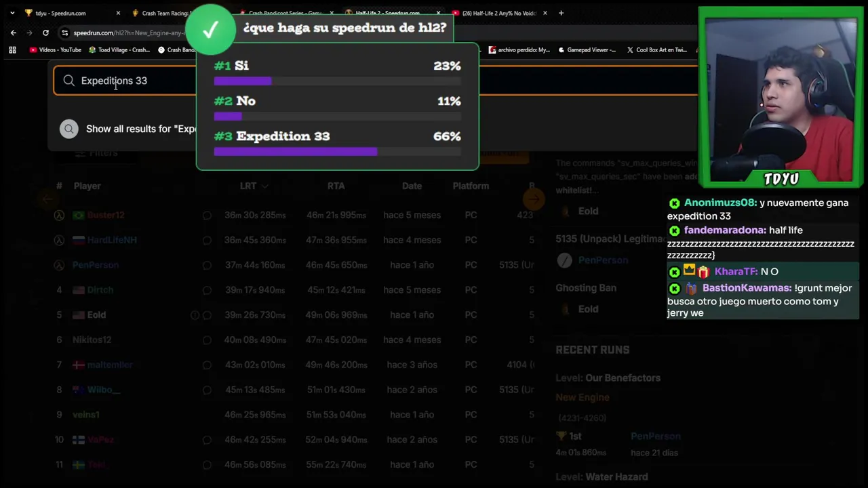Switch to the "Crash Bandicoot Series" tab
Viewport: 868px width, 488px height.
pos(285,13)
